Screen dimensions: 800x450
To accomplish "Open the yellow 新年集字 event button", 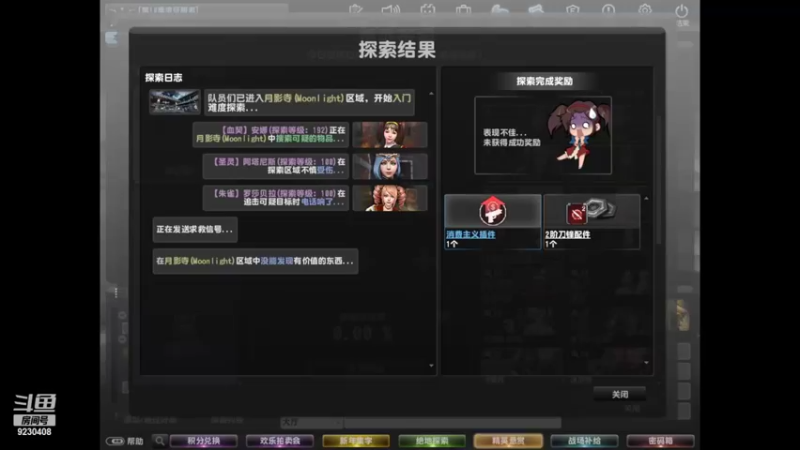I will coord(356,441).
